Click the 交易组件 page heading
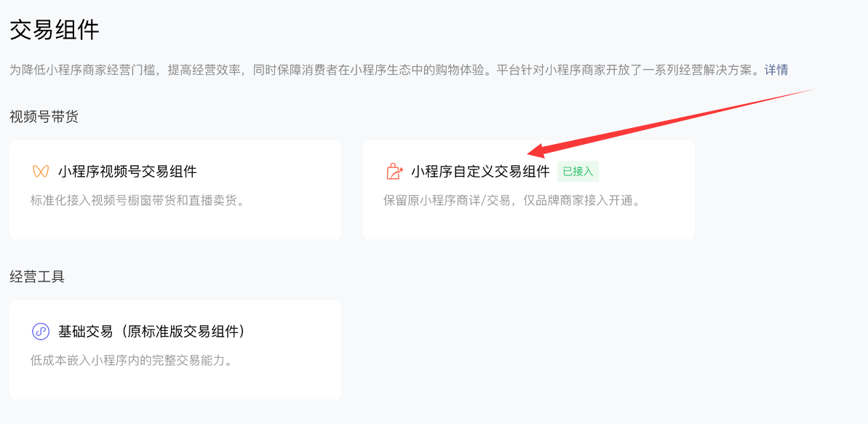 [x=55, y=29]
